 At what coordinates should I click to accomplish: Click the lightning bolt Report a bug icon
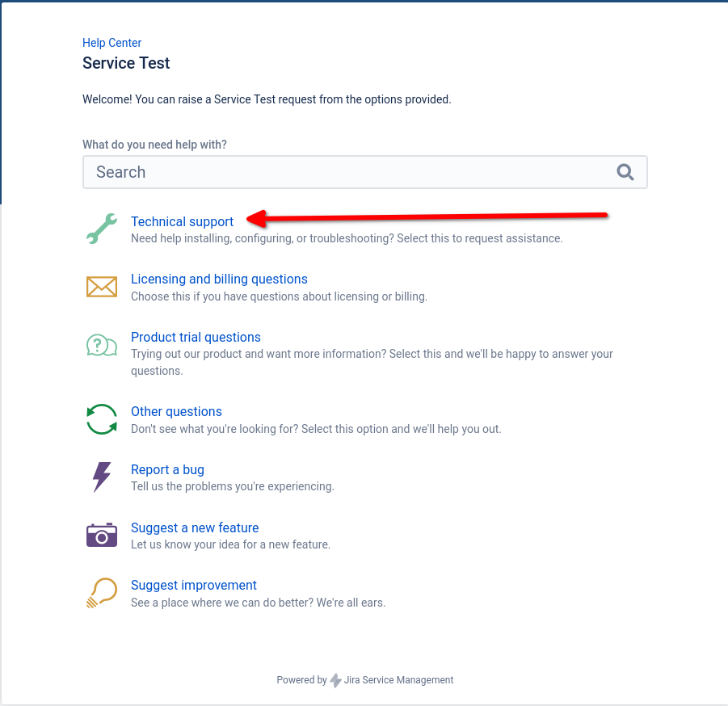(x=102, y=477)
